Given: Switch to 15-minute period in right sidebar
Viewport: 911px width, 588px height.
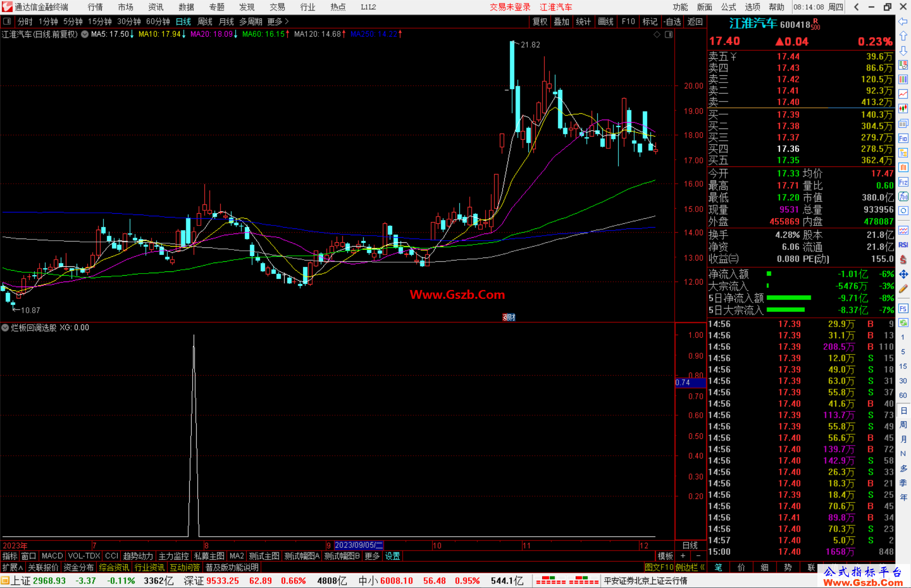Looking at the screenshot, I should click(x=903, y=366).
